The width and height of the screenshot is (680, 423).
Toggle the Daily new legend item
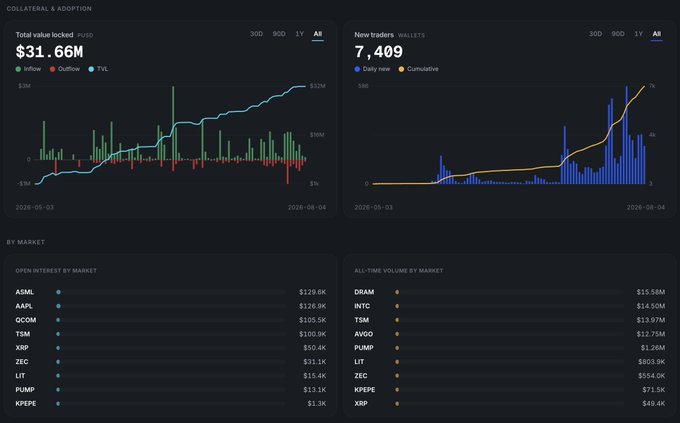tap(372, 69)
